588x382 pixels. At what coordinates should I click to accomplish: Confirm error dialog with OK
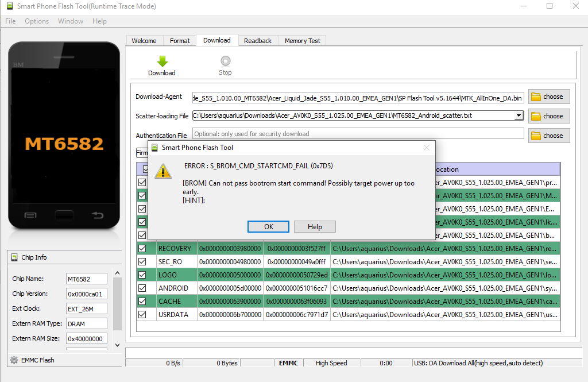[269, 227]
